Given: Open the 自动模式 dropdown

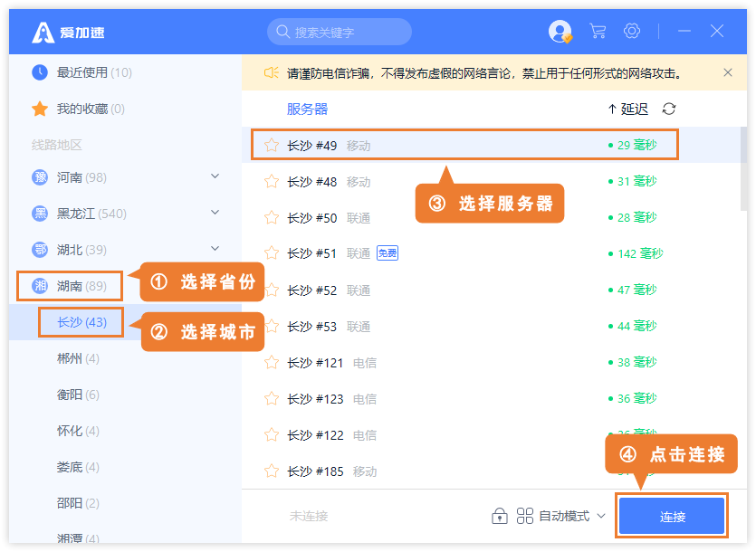Looking at the screenshot, I should click(x=572, y=516).
